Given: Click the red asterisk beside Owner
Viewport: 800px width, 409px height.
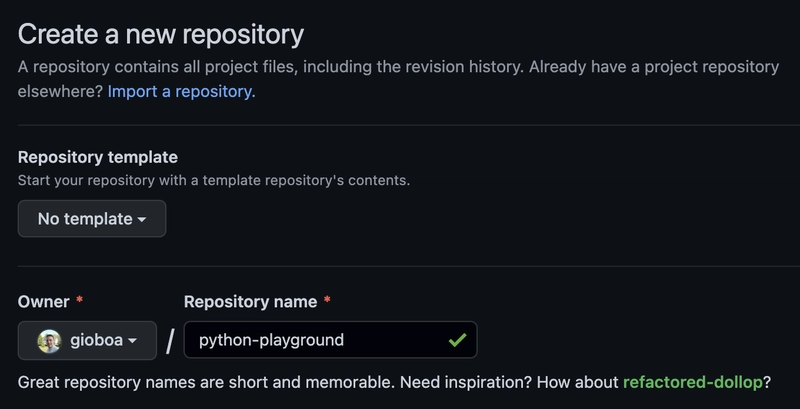Looking at the screenshot, I should tap(79, 302).
